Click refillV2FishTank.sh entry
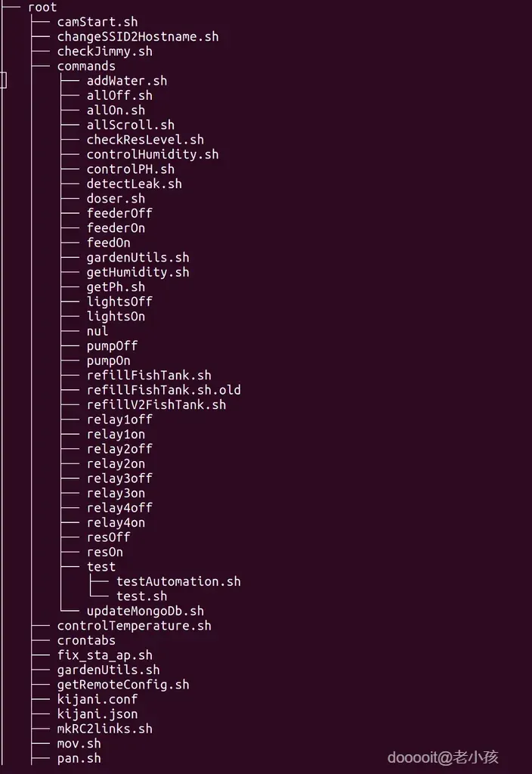 click(156, 405)
